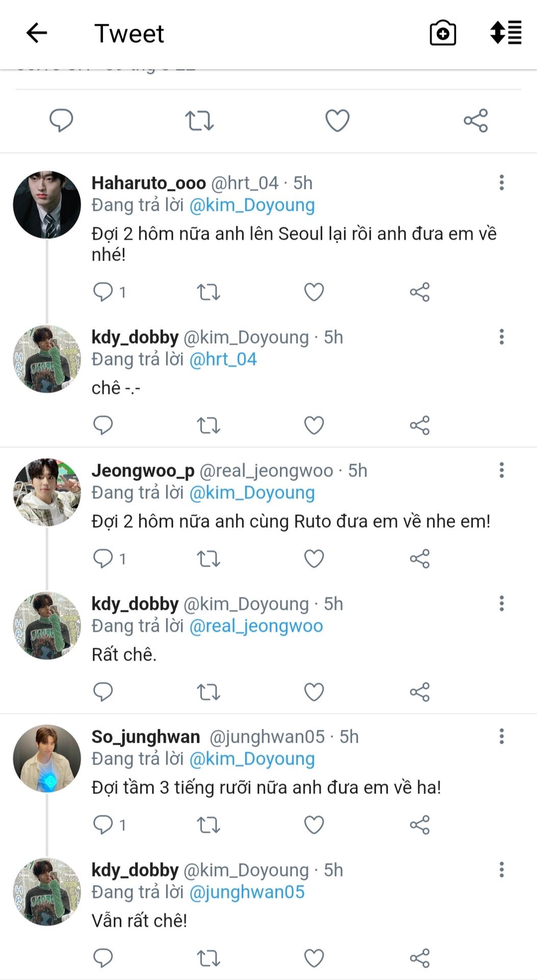This screenshot has width=537, height=980.
Task: Like the main tweet
Action: pos(337,121)
